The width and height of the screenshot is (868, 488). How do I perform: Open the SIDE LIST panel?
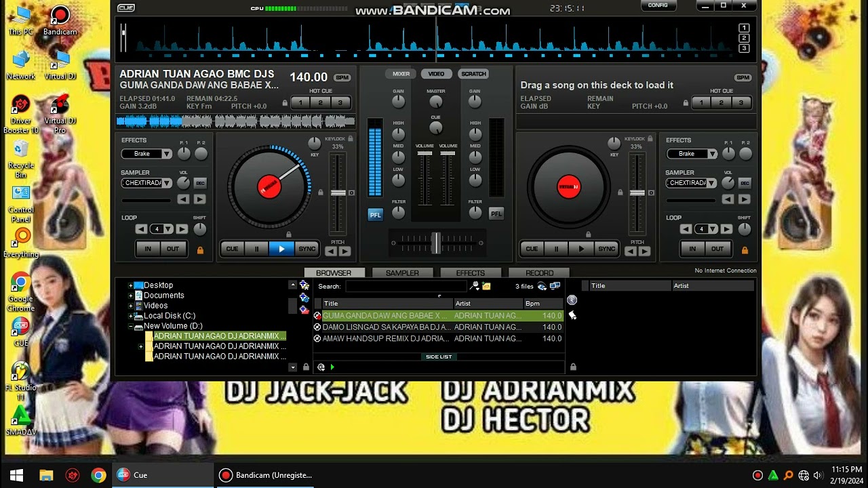[x=439, y=357]
